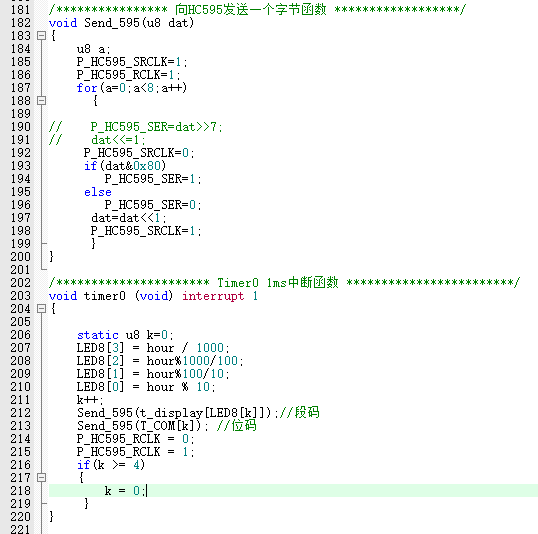
Task: Click the 'else' keyword on line 195
Action: (x=98, y=192)
